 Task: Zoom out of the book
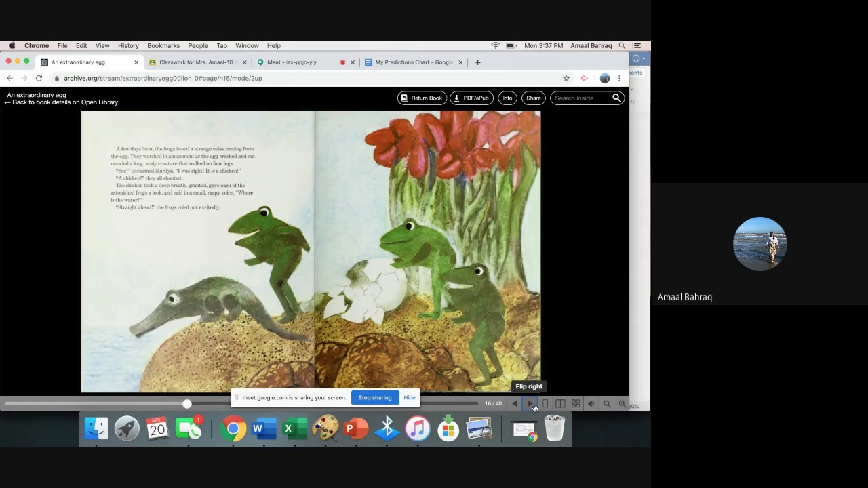click(607, 404)
